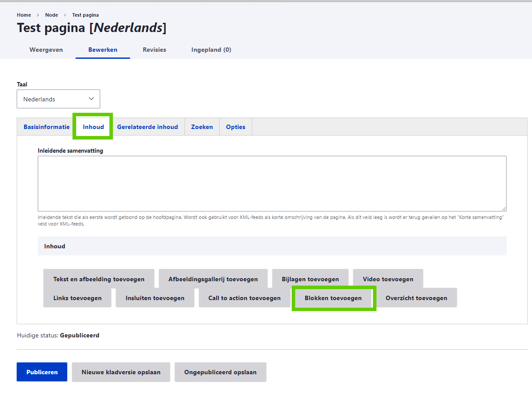Click the Home breadcrumb link
Image resolution: width=532 pixels, height=394 pixels.
click(x=24, y=15)
